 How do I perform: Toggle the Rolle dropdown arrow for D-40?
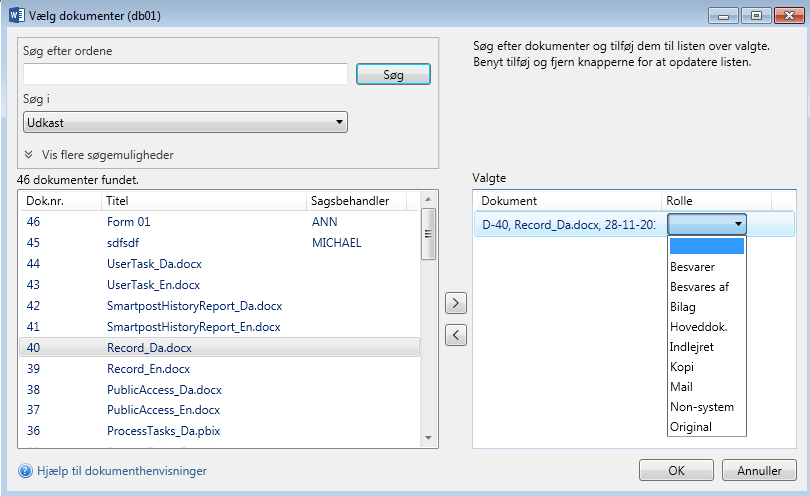click(738, 225)
